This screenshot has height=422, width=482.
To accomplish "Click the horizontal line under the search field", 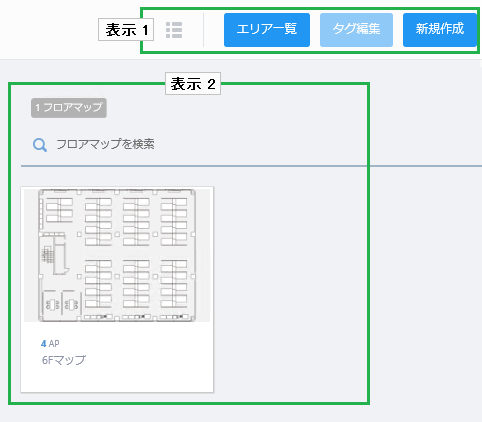I will pyautogui.click(x=251, y=166).
